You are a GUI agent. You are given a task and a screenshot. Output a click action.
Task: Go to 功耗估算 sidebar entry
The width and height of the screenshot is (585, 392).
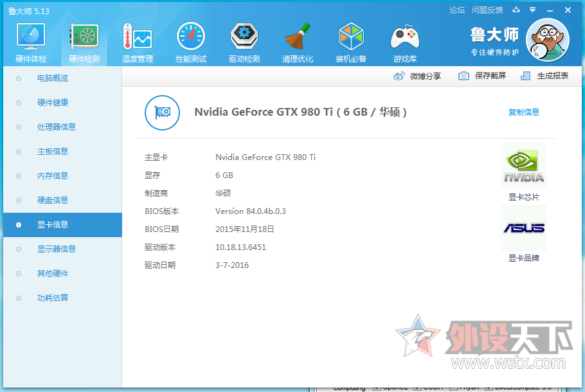click(x=53, y=298)
